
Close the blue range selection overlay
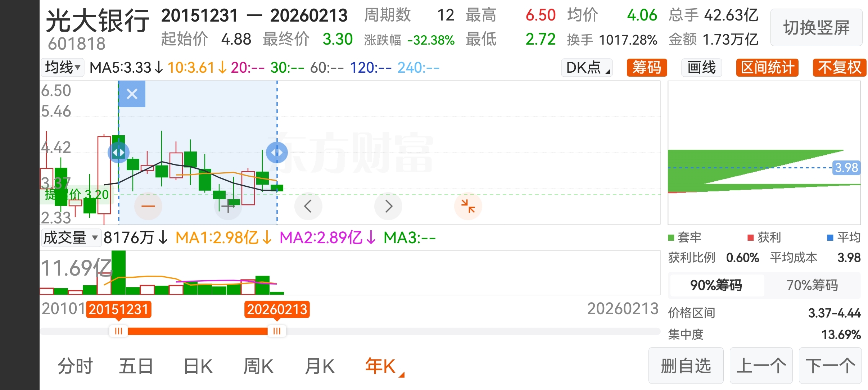tap(132, 94)
